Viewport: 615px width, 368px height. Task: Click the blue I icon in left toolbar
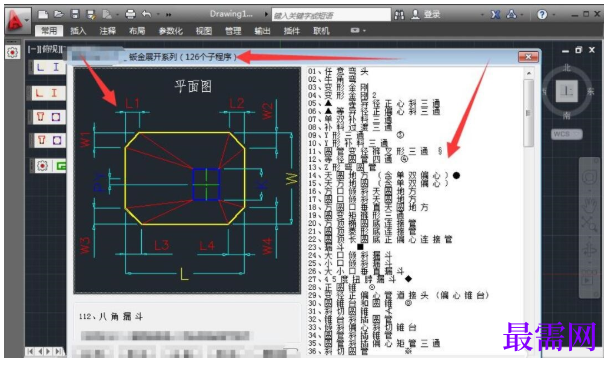[x=56, y=67]
